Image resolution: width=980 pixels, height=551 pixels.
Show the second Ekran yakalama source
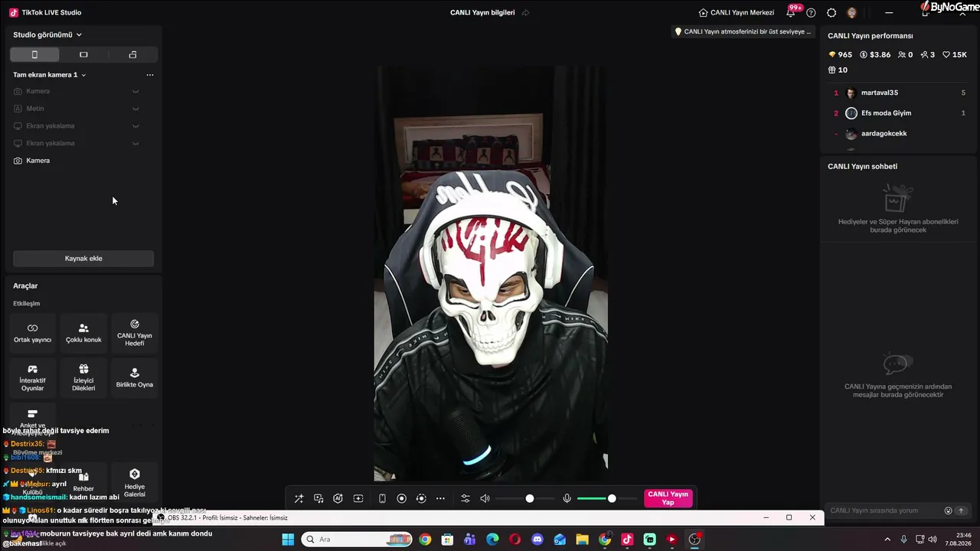click(136, 143)
